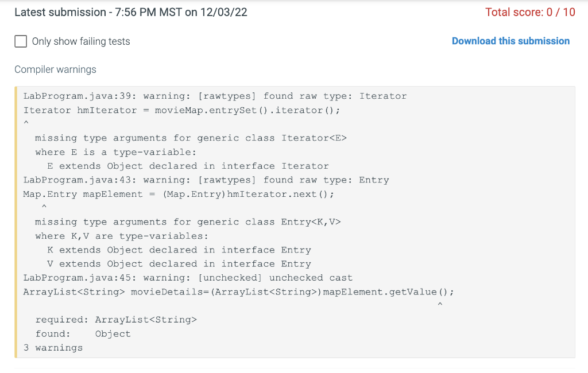Click the LabProgram.java:39 rawtypes warning line
588x373 pixels.
click(215, 96)
